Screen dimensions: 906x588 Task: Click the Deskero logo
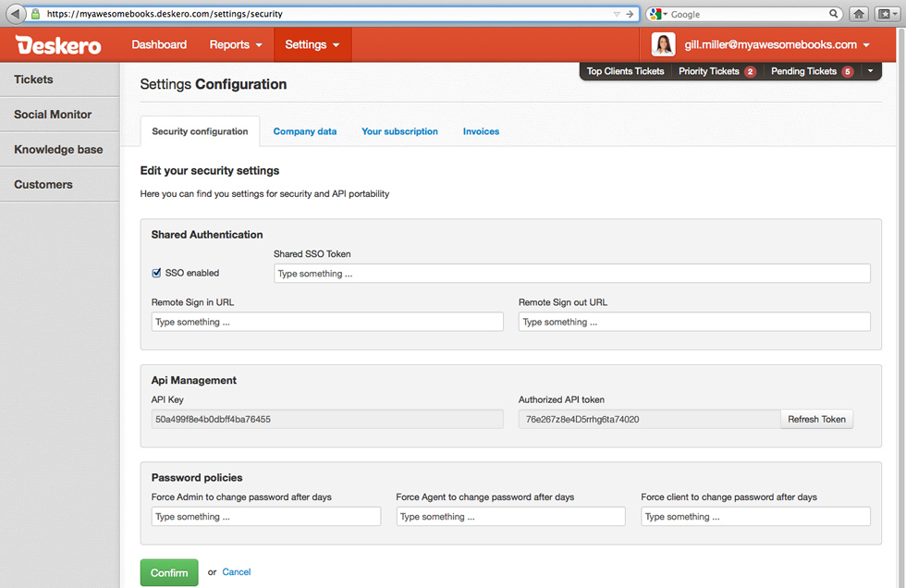click(58, 45)
